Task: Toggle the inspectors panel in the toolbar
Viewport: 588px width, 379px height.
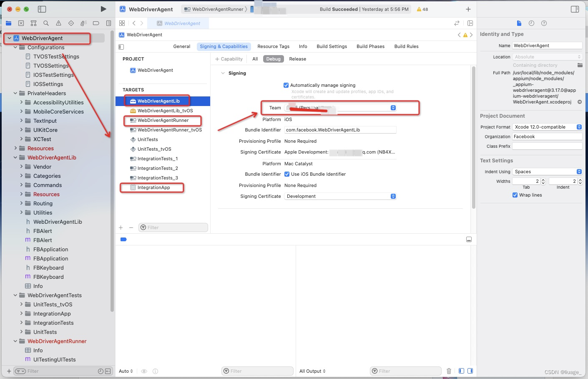Action: click(575, 9)
